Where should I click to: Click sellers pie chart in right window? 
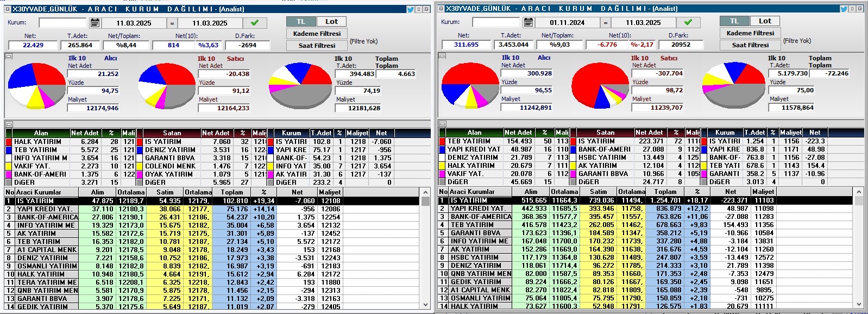coord(600,85)
